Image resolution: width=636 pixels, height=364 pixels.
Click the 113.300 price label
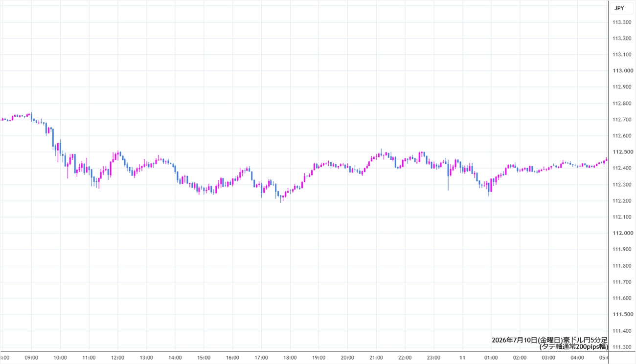tap(621, 22)
